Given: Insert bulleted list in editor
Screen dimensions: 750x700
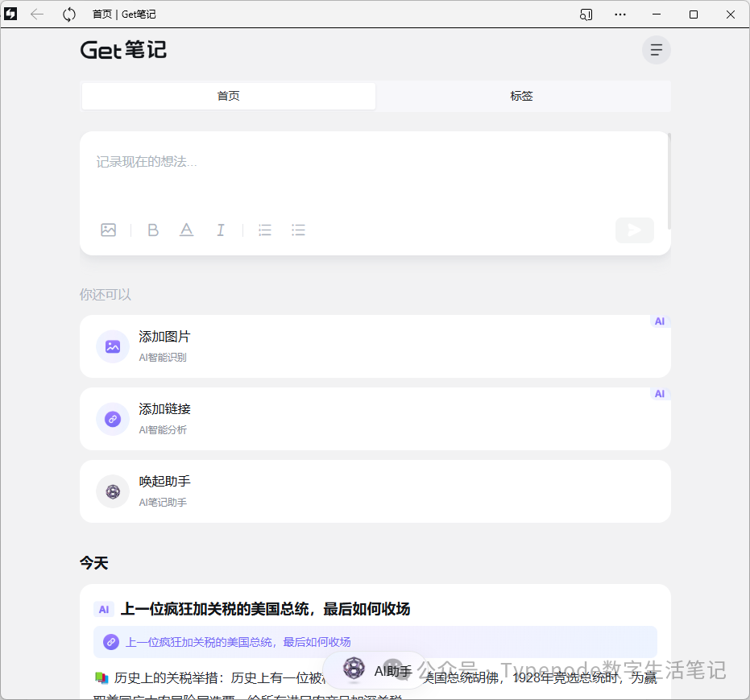Looking at the screenshot, I should (x=298, y=230).
